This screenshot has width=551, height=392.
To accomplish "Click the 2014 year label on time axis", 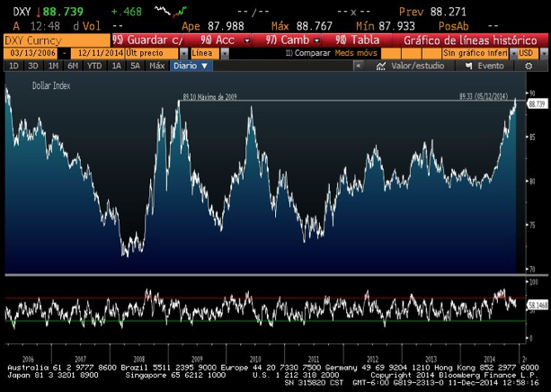I will [x=490, y=360].
